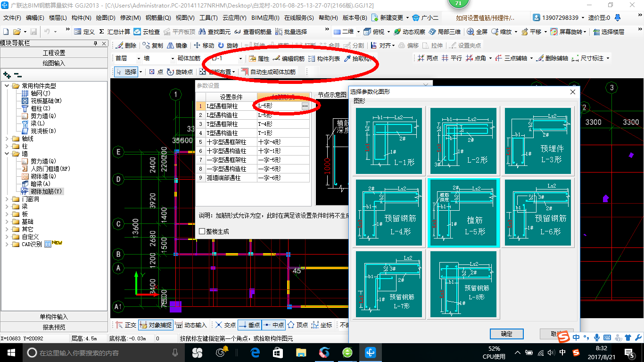The width and height of the screenshot is (644, 362).
Task: Launch Edge browser from the taskbar
Action: coord(255,353)
